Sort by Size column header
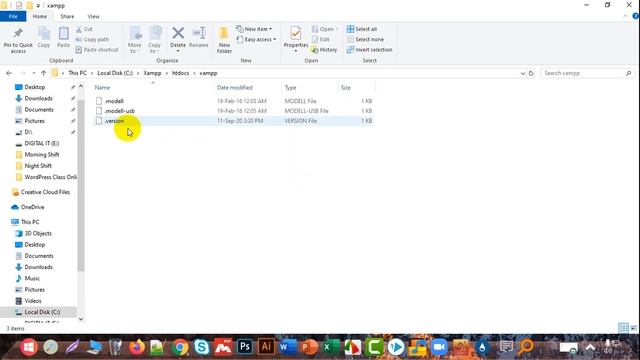640x360 pixels. coord(346,88)
